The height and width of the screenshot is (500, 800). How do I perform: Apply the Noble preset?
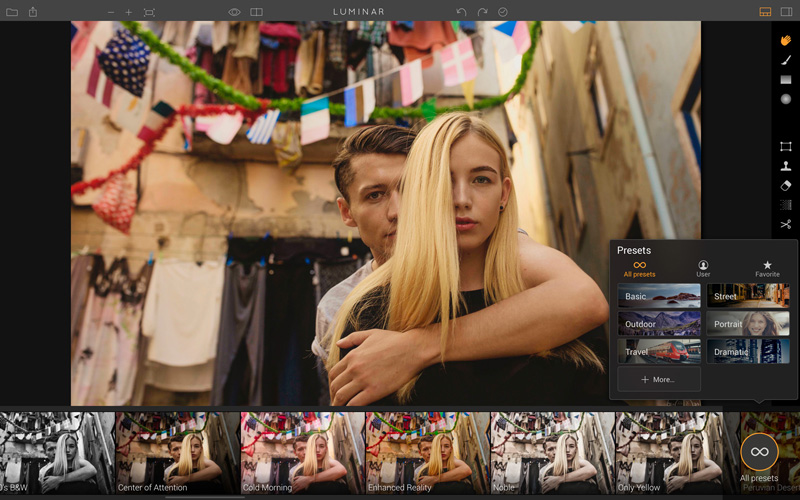point(553,453)
